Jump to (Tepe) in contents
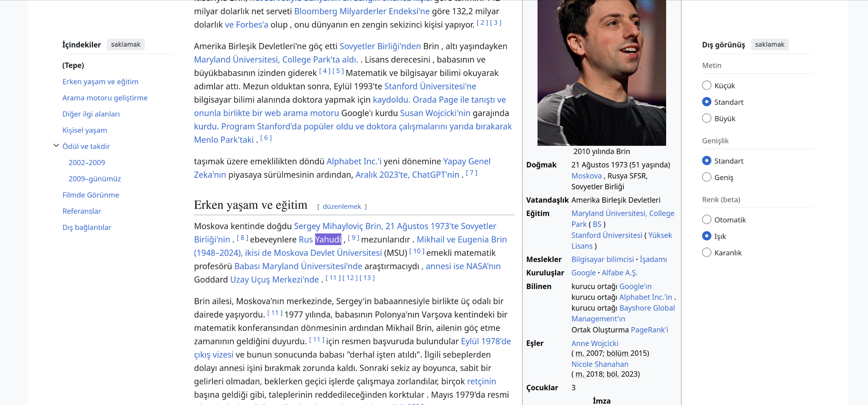 73,65
